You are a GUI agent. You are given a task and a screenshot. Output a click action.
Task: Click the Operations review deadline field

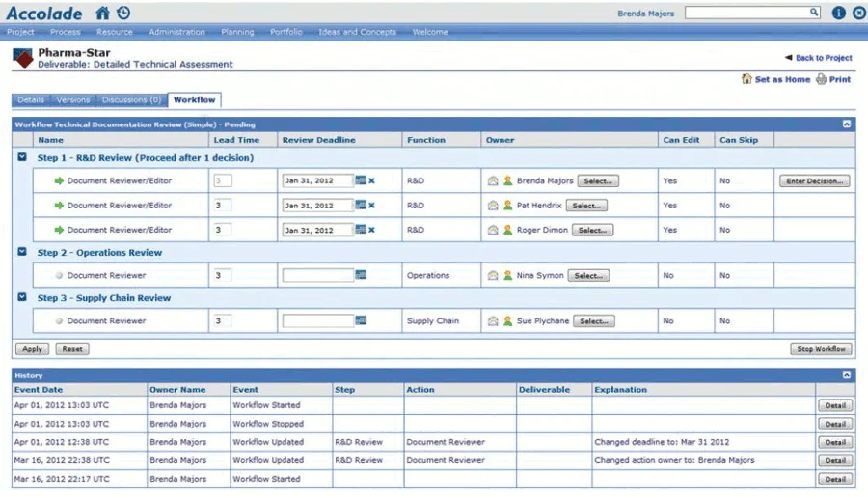pos(317,275)
